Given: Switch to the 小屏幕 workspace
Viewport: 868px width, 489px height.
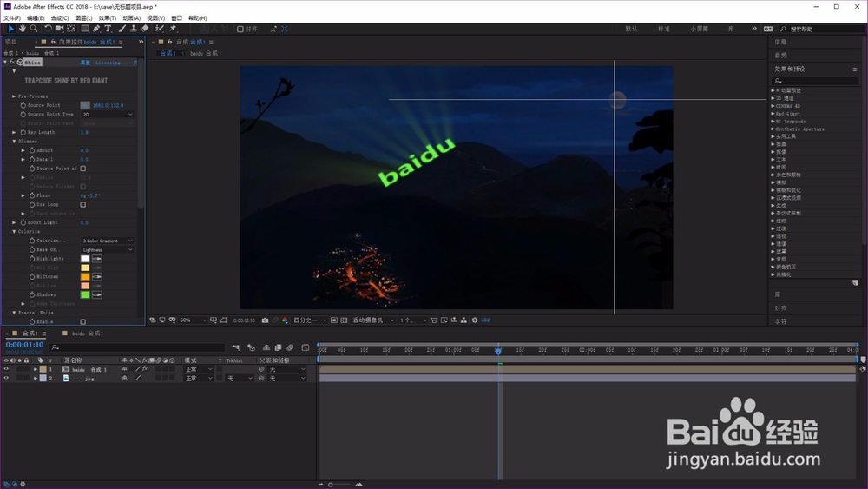Looking at the screenshot, I should pos(699,29).
